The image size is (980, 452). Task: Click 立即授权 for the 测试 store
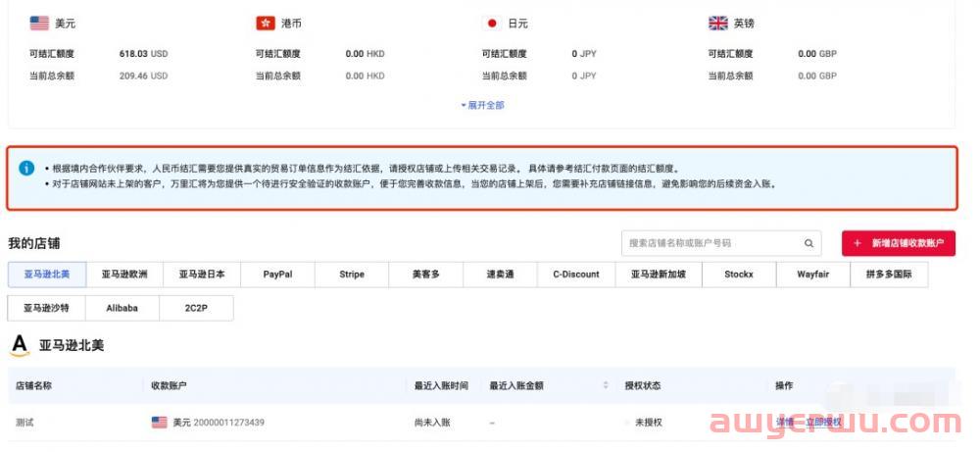(x=824, y=423)
